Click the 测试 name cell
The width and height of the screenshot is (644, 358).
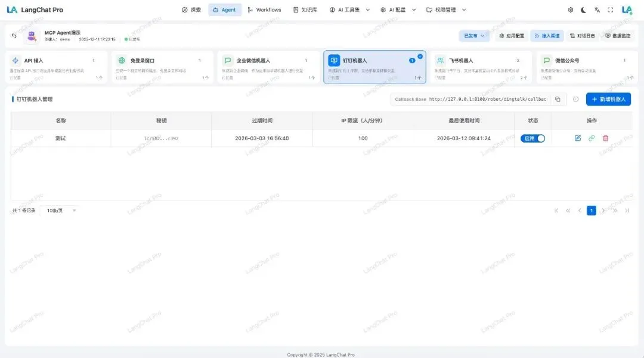(x=61, y=138)
